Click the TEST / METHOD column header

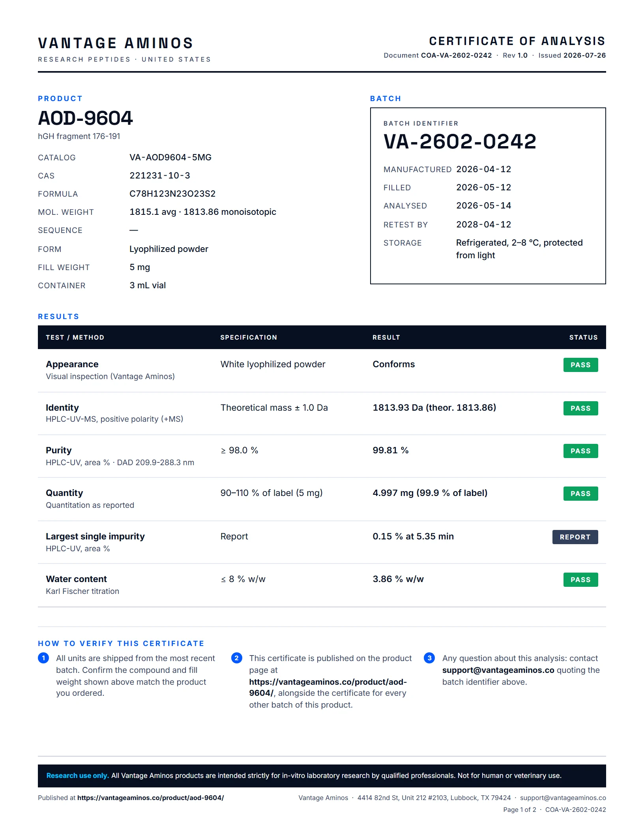(75, 337)
